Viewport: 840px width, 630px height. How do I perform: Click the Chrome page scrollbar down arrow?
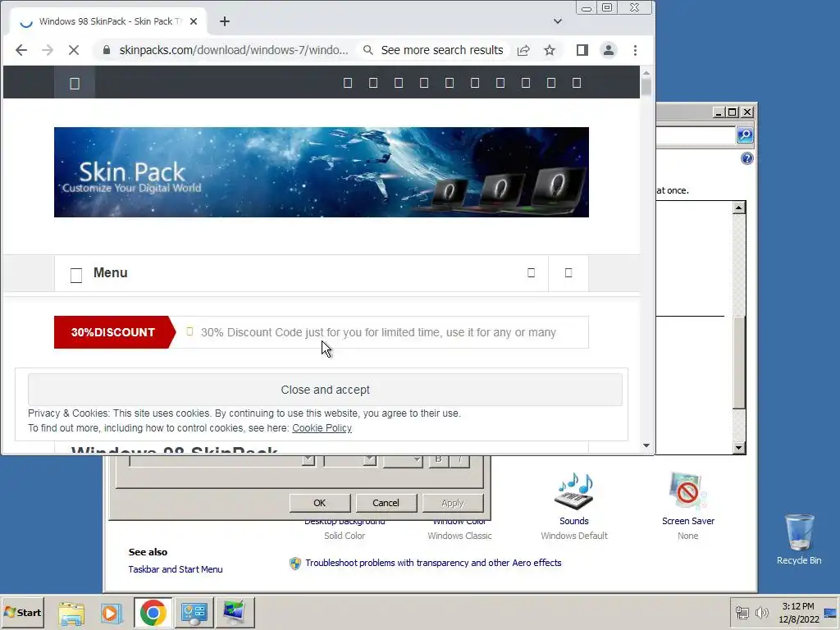click(x=646, y=445)
